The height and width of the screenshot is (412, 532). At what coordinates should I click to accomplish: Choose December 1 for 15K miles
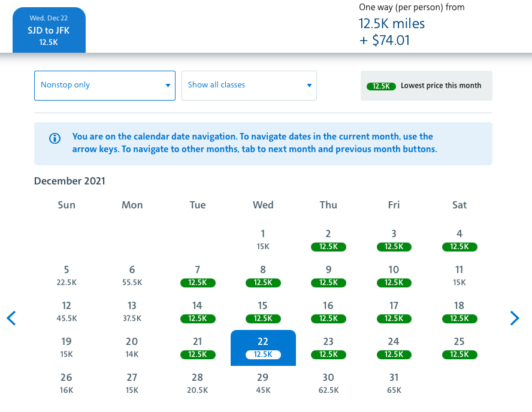pyautogui.click(x=263, y=240)
